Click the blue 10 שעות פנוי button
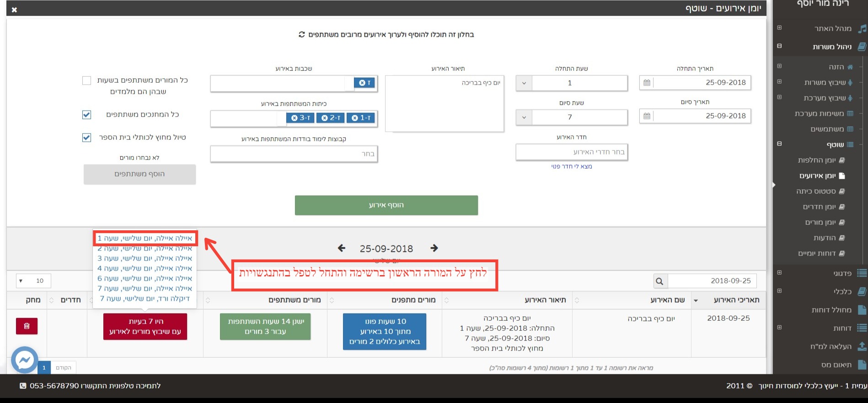 385,332
